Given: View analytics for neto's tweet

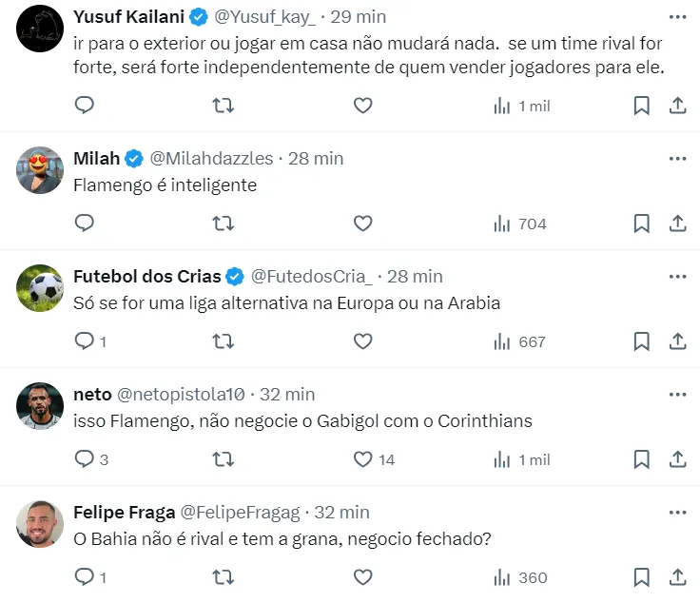Looking at the screenshot, I should coord(521,459).
